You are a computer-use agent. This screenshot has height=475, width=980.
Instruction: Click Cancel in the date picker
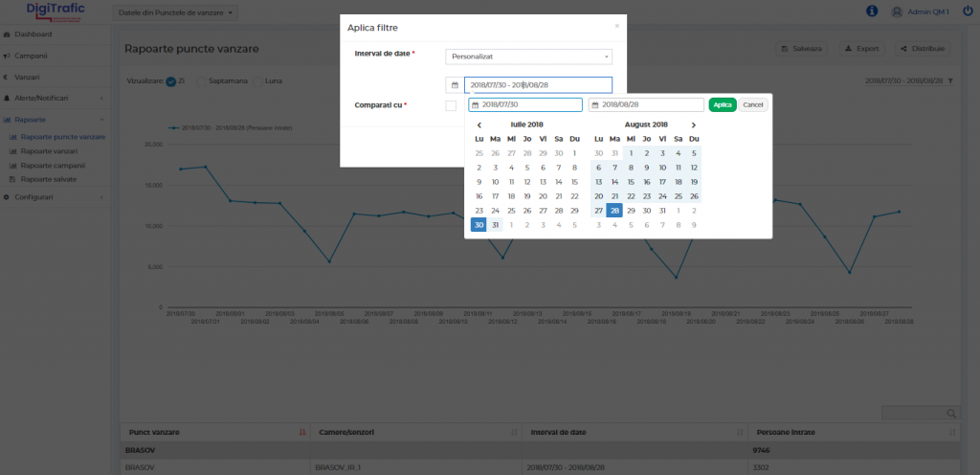[753, 104]
